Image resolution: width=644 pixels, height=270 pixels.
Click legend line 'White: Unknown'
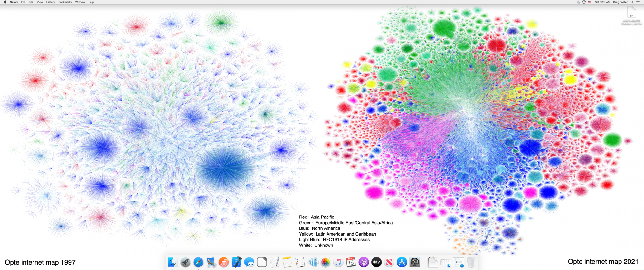[316, 245]
